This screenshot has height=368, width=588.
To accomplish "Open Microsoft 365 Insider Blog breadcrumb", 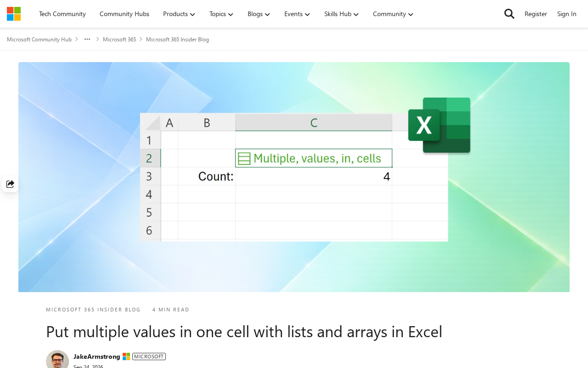I will [177, 40].
